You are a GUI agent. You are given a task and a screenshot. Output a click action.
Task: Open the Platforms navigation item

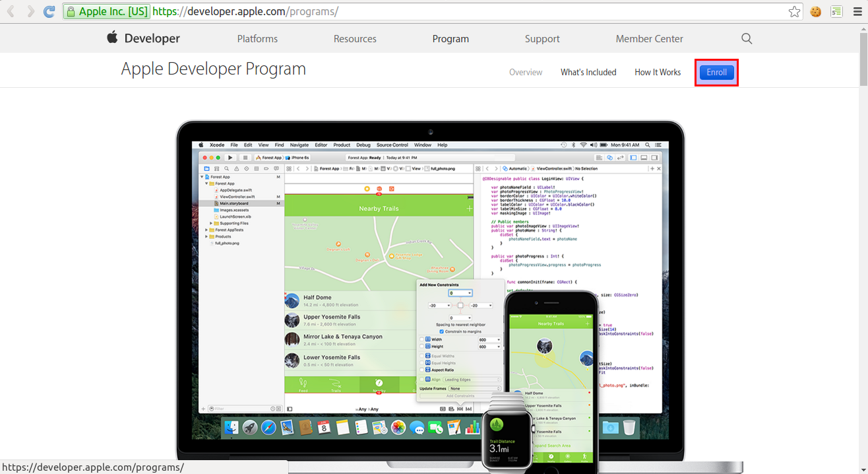pos(257,39)
